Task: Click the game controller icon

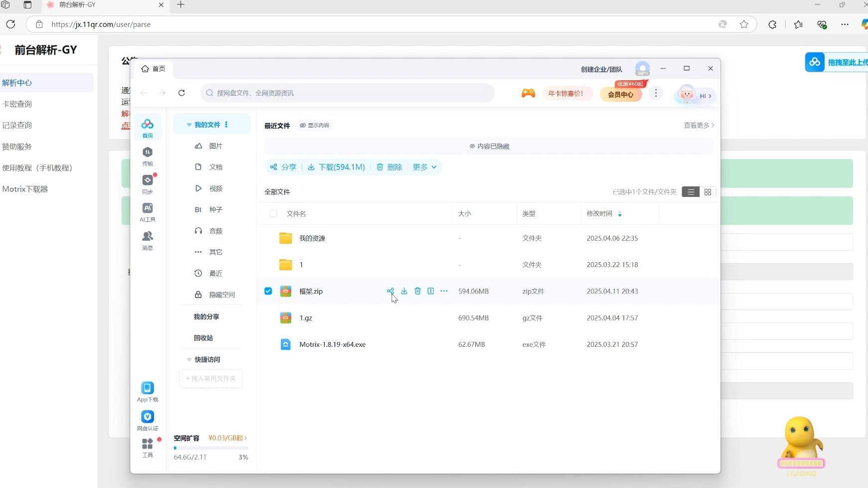Action: coord(528,93)
